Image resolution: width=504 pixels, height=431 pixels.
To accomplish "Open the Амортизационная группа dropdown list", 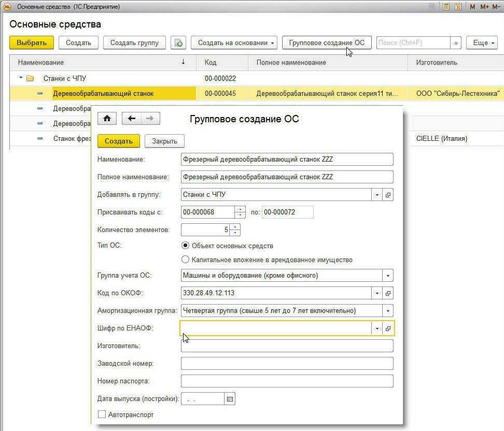I will 388,311.
